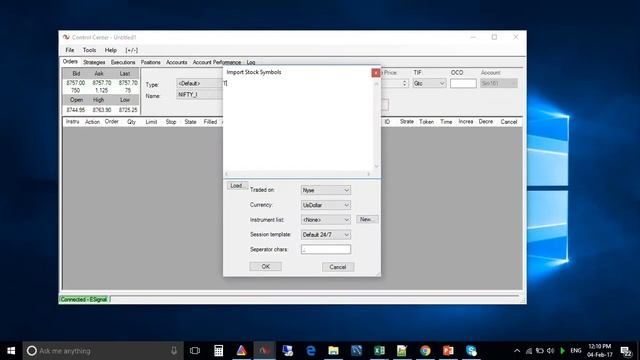Click the Action column header
The image size is (640, 360).
pyautogui.click(x=92, y=122)
